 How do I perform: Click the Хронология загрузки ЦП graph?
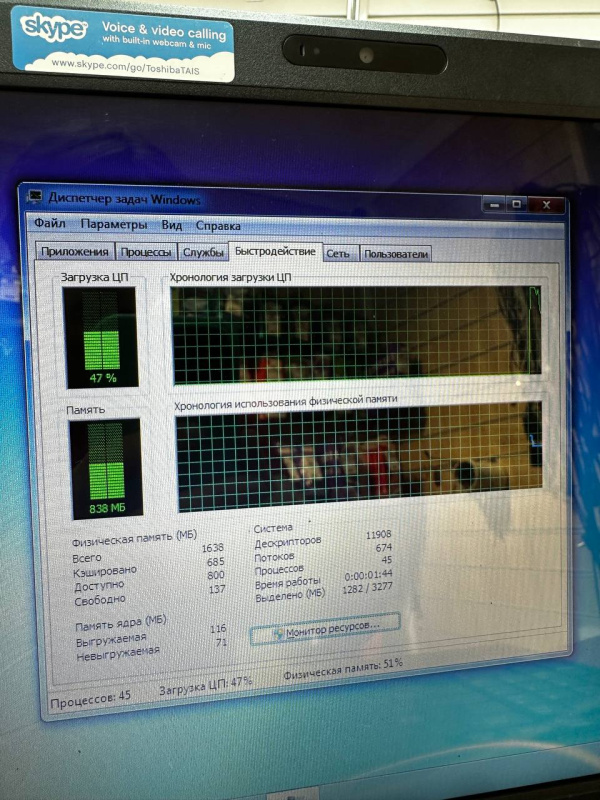point(357,335)
